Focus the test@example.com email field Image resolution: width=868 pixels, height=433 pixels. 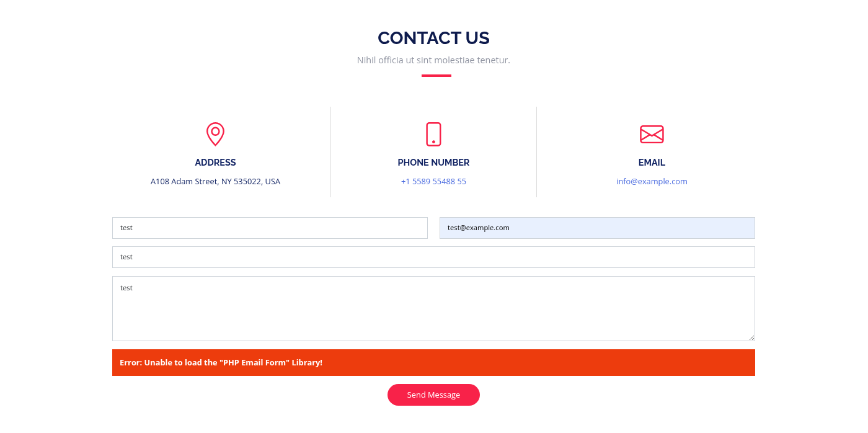(x=597, y=228)
